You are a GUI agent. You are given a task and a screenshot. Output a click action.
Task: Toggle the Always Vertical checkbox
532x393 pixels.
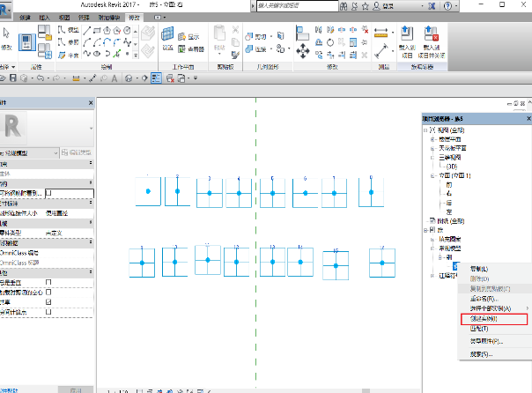coord(48,281)
